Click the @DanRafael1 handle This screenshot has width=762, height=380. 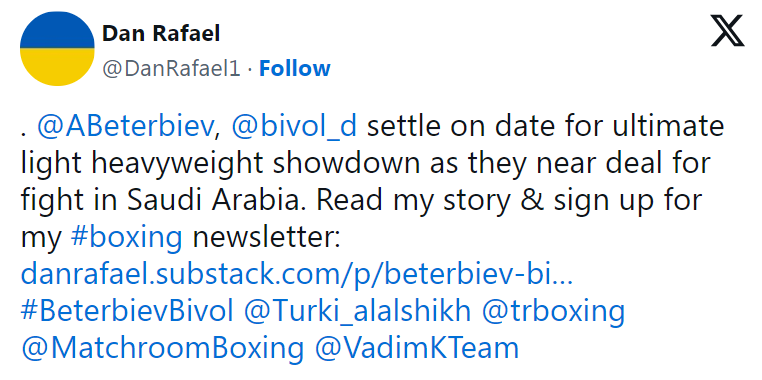tap(171, 69)
